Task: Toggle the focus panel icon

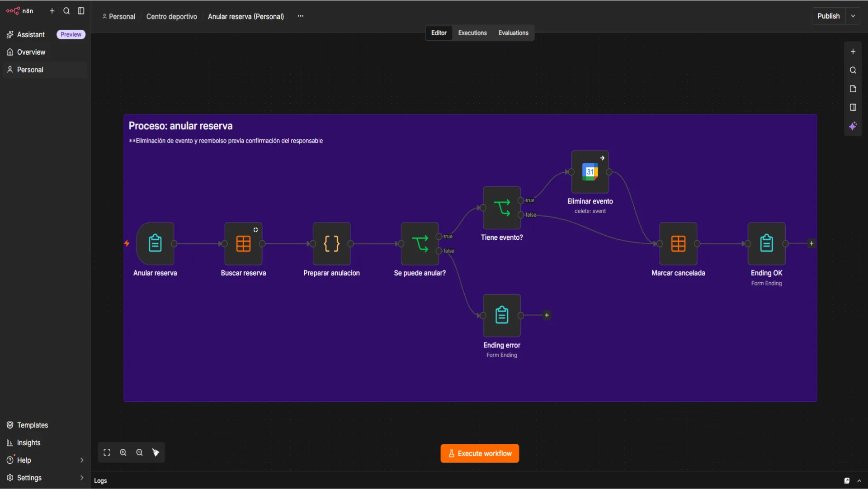Action: [853, 107]
